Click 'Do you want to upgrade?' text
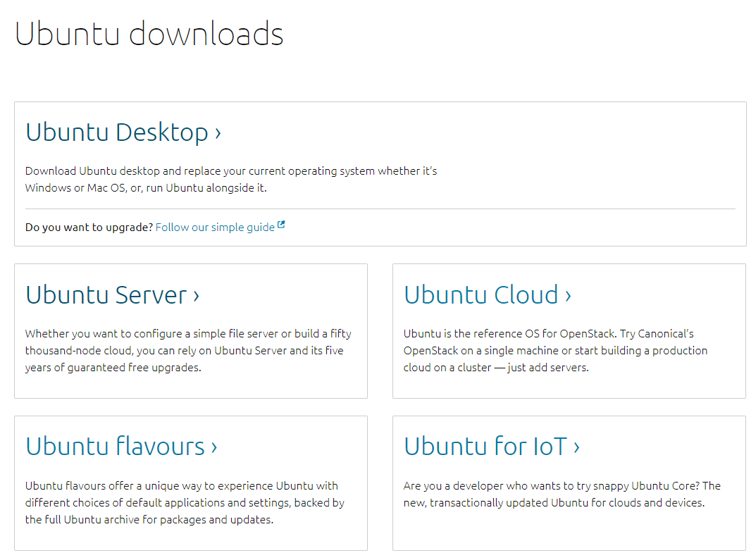This screenshot has height=560, width=756. pos(89,227)
